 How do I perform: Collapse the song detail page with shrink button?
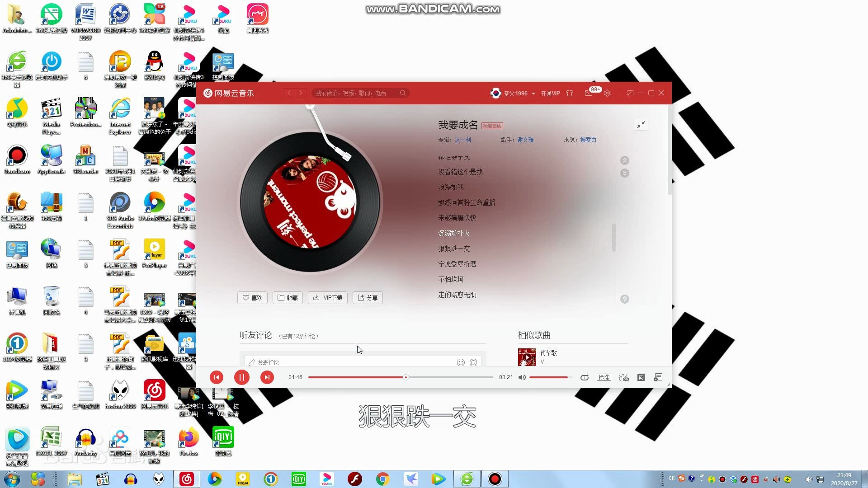click(641, 125)
